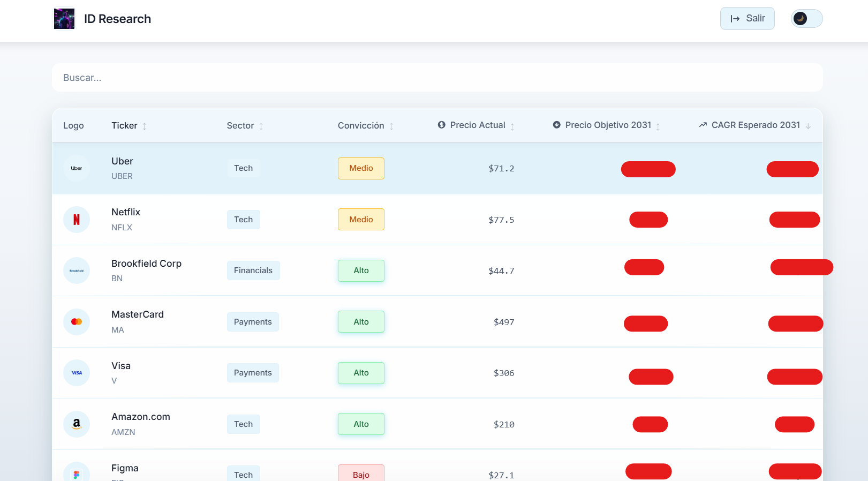Click the Alto badge for Amazon.com
Screen dimensions: 868x481
coord(361,424)
